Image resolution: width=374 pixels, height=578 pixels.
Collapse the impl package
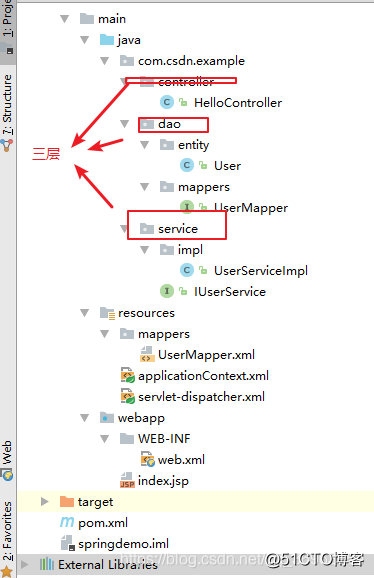click(144, 250)
